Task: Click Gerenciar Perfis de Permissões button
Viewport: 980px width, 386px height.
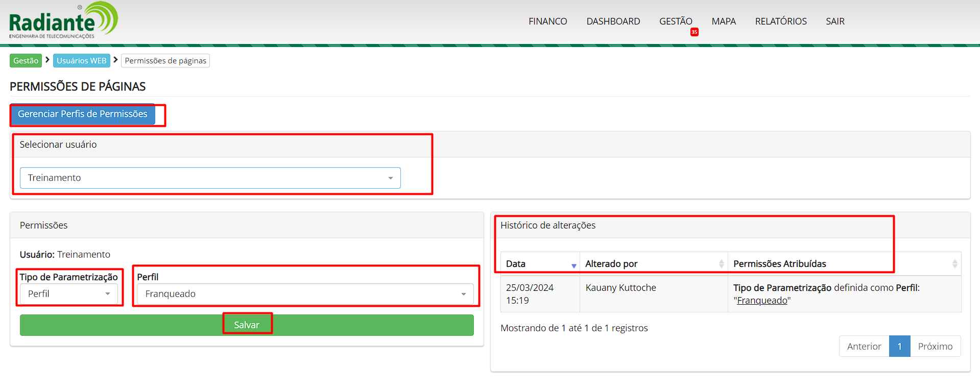Action: [x=83, y=114]
